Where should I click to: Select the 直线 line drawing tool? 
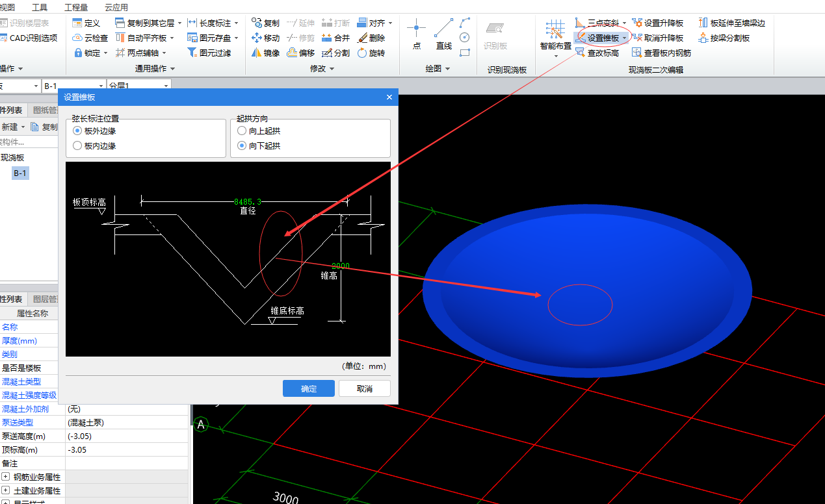click(x=444, y=34)
